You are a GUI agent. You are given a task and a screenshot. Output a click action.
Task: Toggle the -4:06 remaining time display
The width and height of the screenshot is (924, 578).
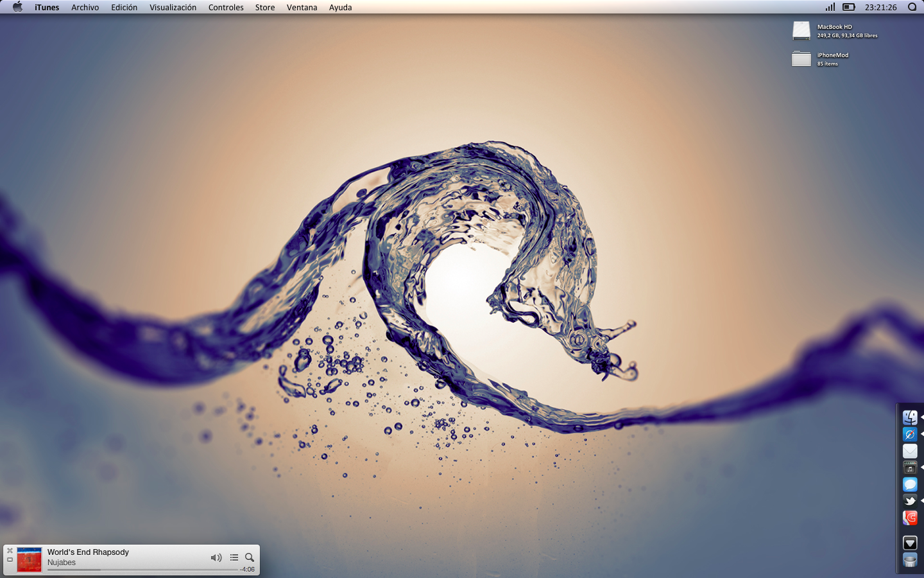click(x=248, y=570)
